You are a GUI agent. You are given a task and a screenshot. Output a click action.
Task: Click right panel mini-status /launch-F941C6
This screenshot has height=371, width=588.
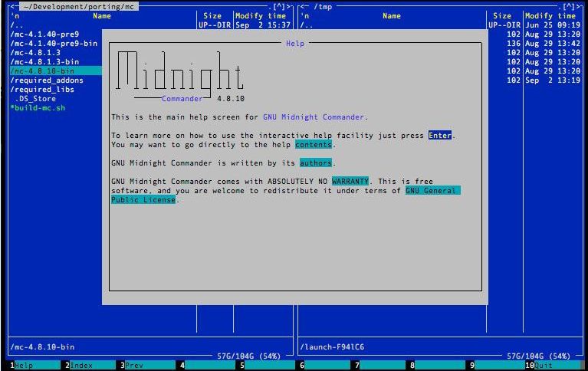[x=332, y=347]
